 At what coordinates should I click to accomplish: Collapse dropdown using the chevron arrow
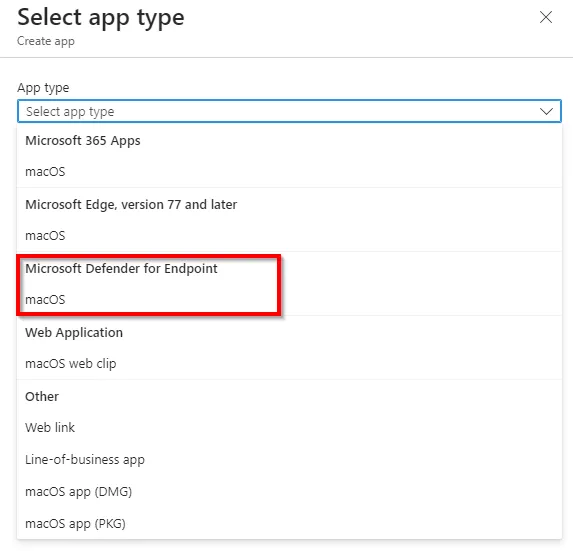tap(546, 111)
